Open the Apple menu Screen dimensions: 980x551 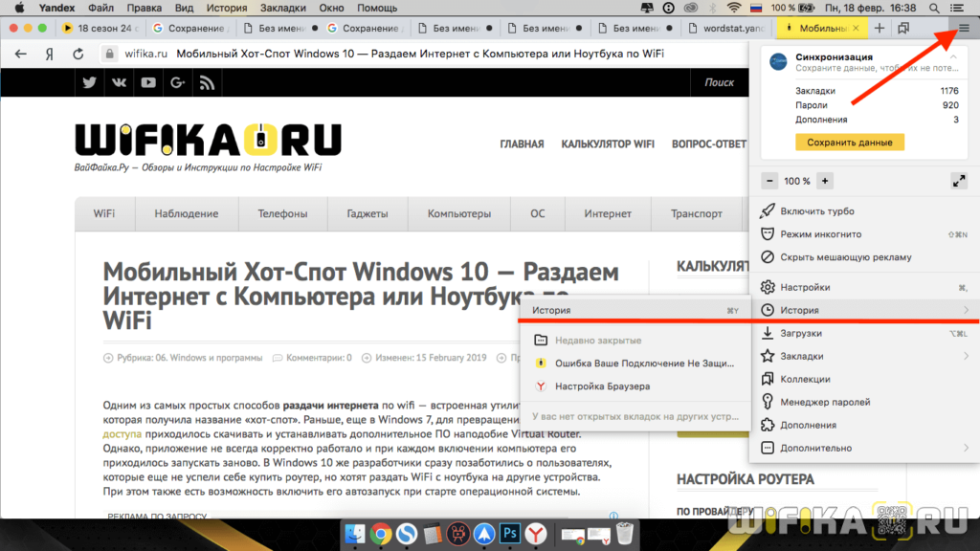click(x=19, y=8)
